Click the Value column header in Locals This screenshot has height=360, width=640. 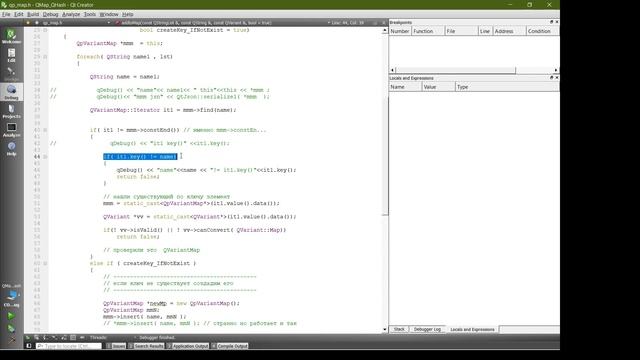(x=438, y=87)
